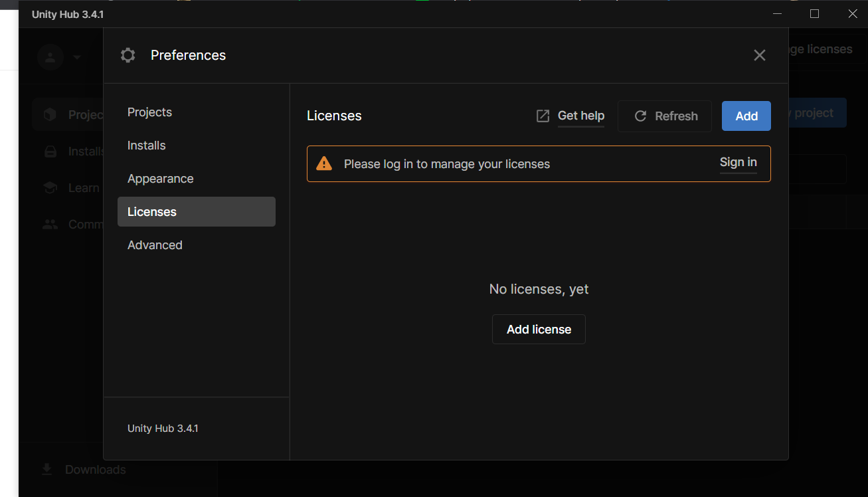The image size is (868, 497).
Task: Click the 'Please log in to manage your licenses' text
Action: tap(447, 164)
